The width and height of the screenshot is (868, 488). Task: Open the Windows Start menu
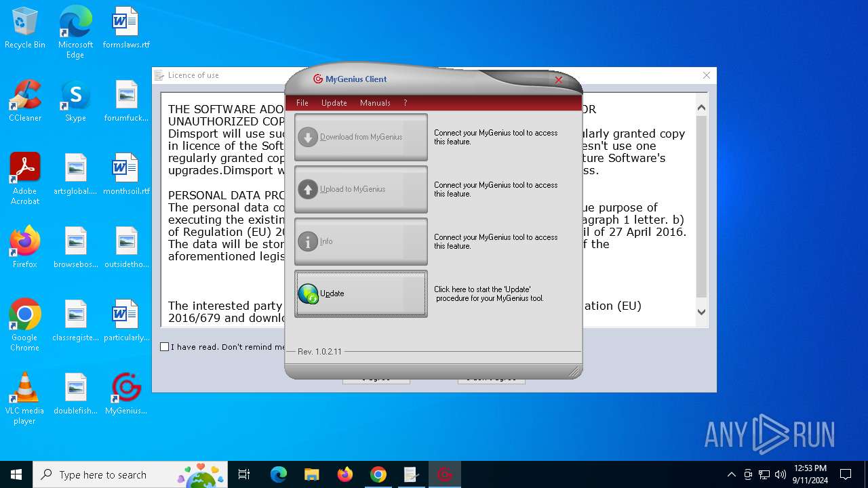pos(16,474)
